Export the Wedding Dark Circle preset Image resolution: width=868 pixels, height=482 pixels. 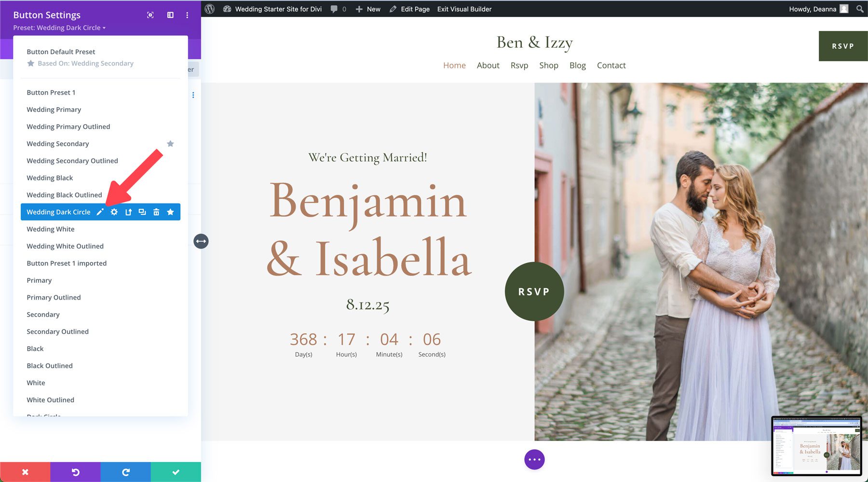pos(128,211)
